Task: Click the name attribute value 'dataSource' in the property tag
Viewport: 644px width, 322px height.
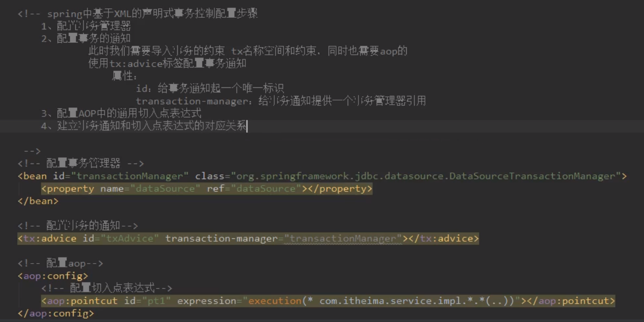Action: coord(165,189)
